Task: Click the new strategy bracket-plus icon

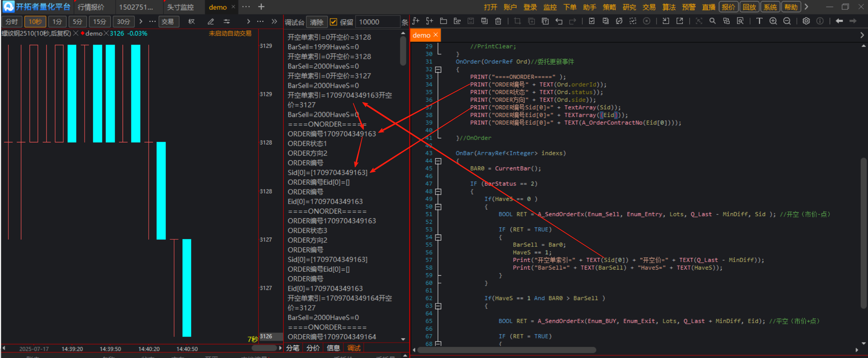Action: 430,21
